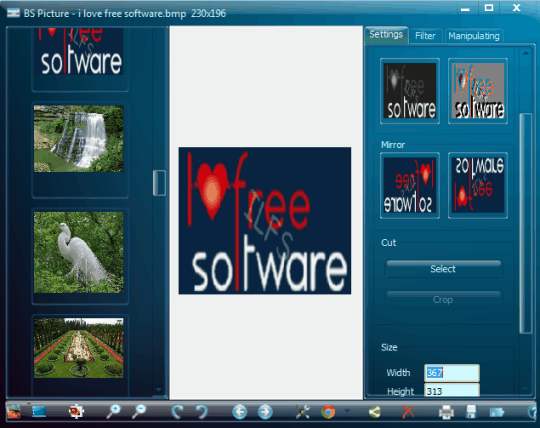The height and width of the screenshot is (428, 540).
Task: Click the zoom out magnifier icon
Action: pos(139,411)
